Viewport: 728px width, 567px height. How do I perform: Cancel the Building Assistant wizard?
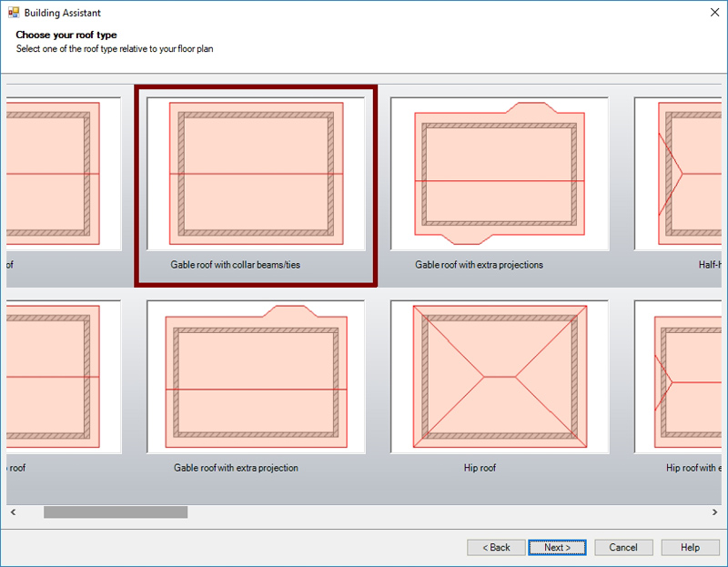click(x=623, y=547)
